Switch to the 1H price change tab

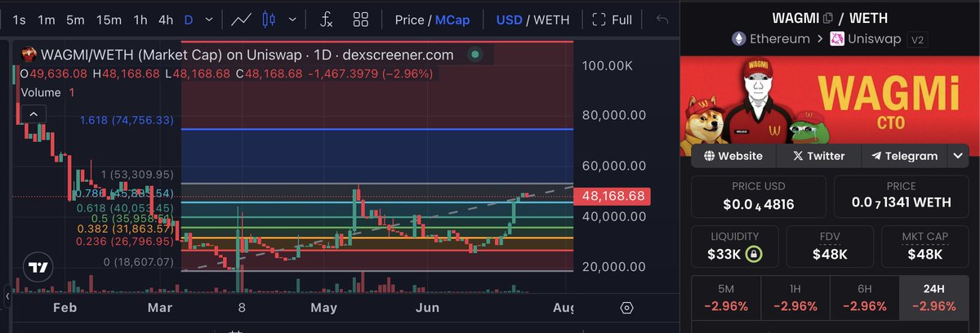[795, 298]
